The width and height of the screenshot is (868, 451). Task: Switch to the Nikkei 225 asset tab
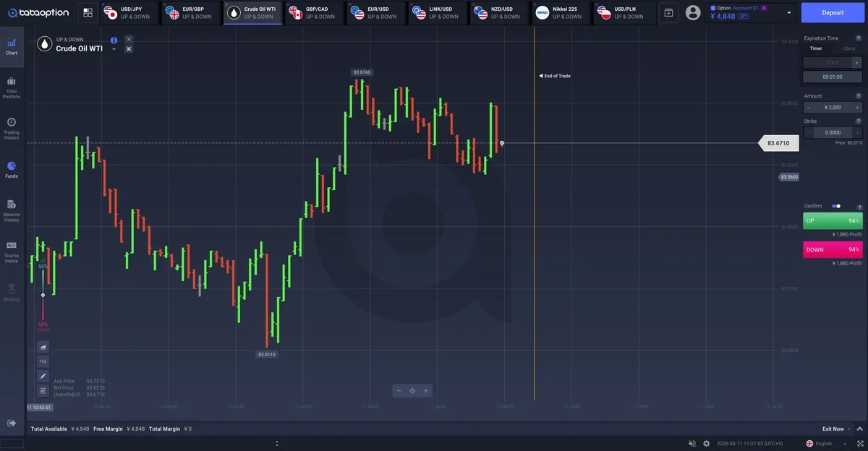(x=562, y=12)
